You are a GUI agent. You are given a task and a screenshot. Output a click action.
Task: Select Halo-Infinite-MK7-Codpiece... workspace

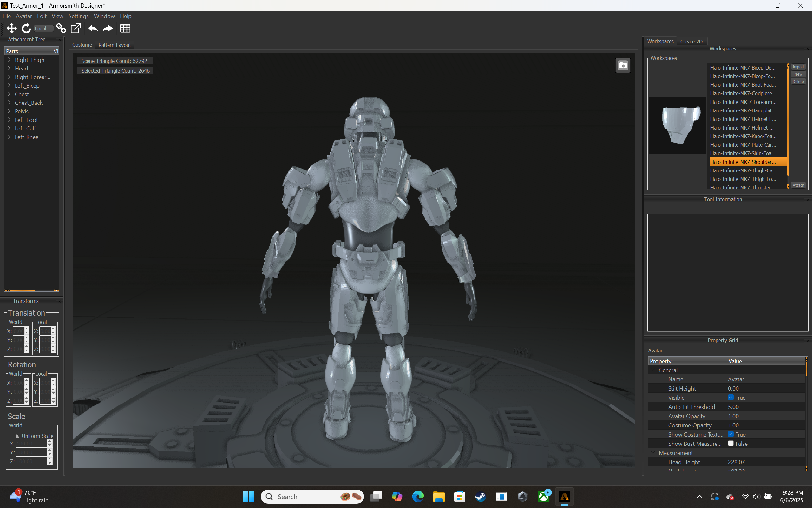point(748,93)
